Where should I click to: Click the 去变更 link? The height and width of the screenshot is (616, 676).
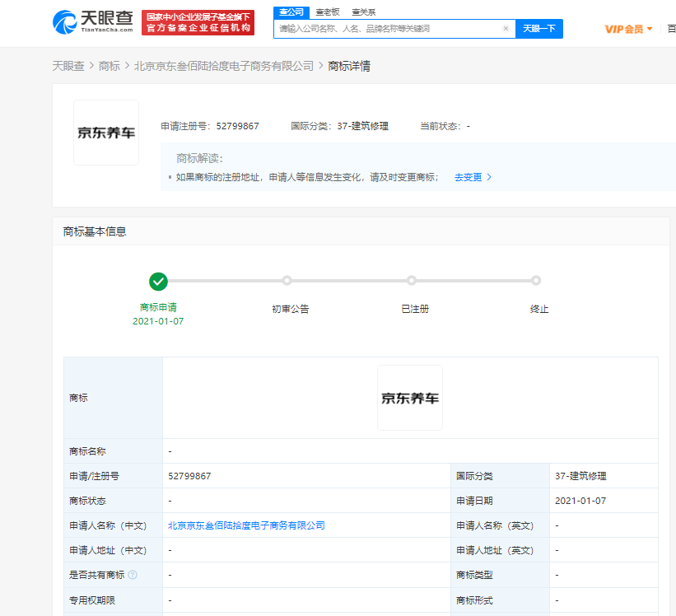473,177
